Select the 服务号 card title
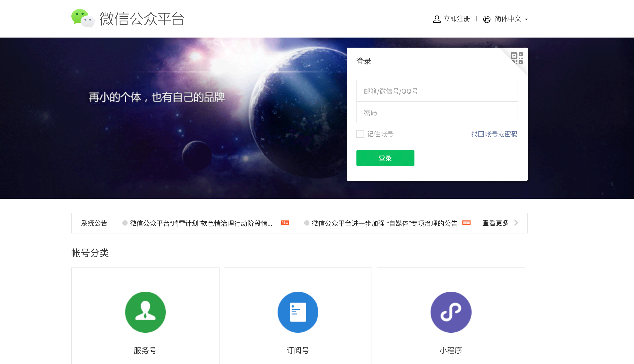634x364 pixels. point(145,350)
